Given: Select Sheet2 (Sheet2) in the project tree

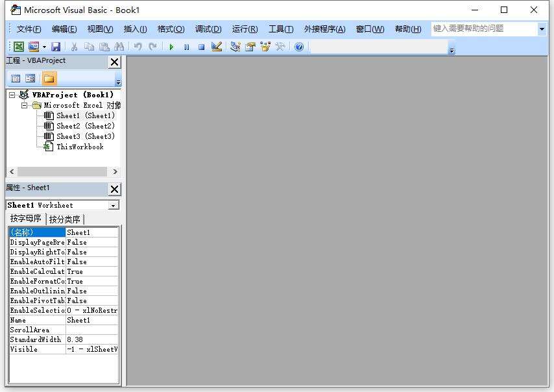Looking at the screenshot, I should [86, 126].
